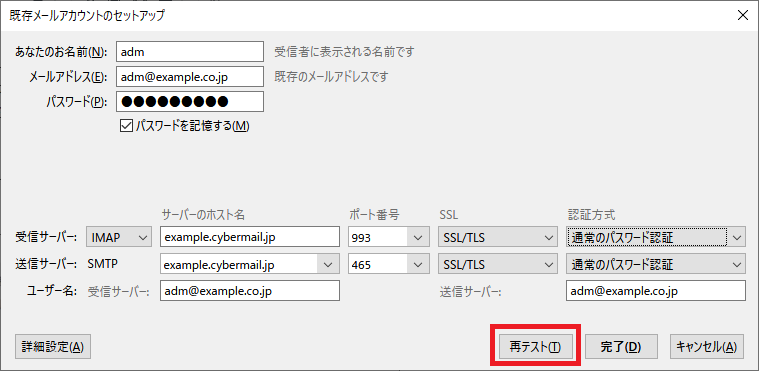Expand the outgoing port 465 dropdown
This screenshot has width=759, height=371.
tap(388, 265)
